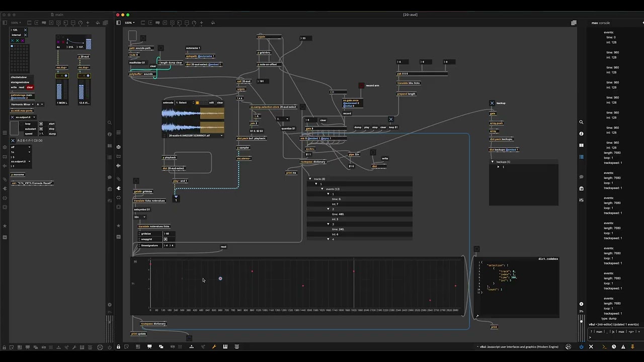The width and height of the screenshot is (644, 362).
Task: Open the inspector info icon in 20-aud right sidebar
Action: tap(582, 134)
